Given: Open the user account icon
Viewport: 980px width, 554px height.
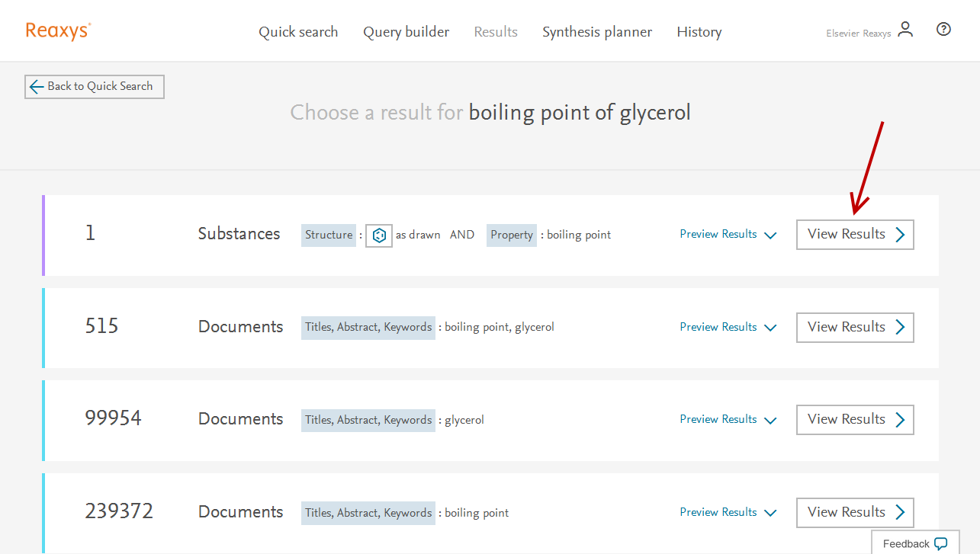Looking at the screenshot, I should click(x=905, y=30).
